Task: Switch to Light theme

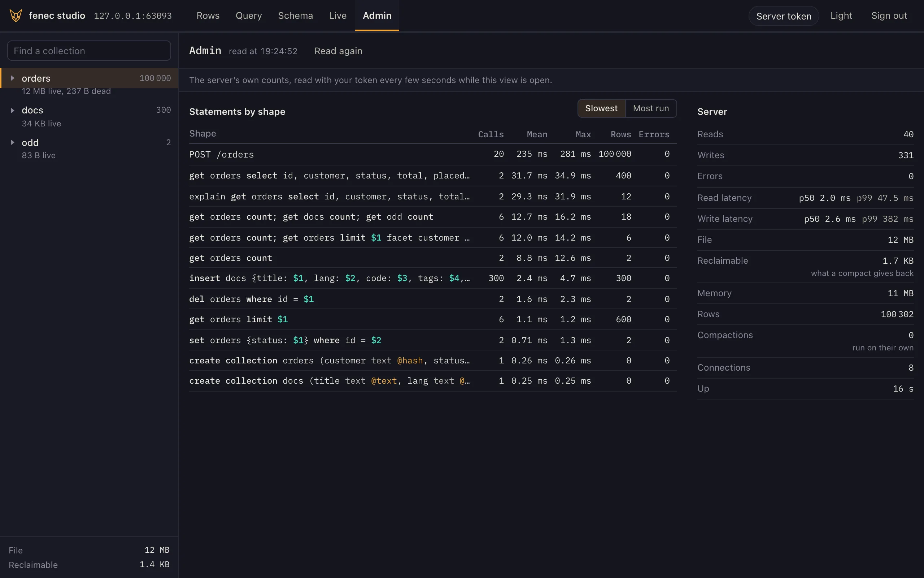Action: (x=841, y=16)
